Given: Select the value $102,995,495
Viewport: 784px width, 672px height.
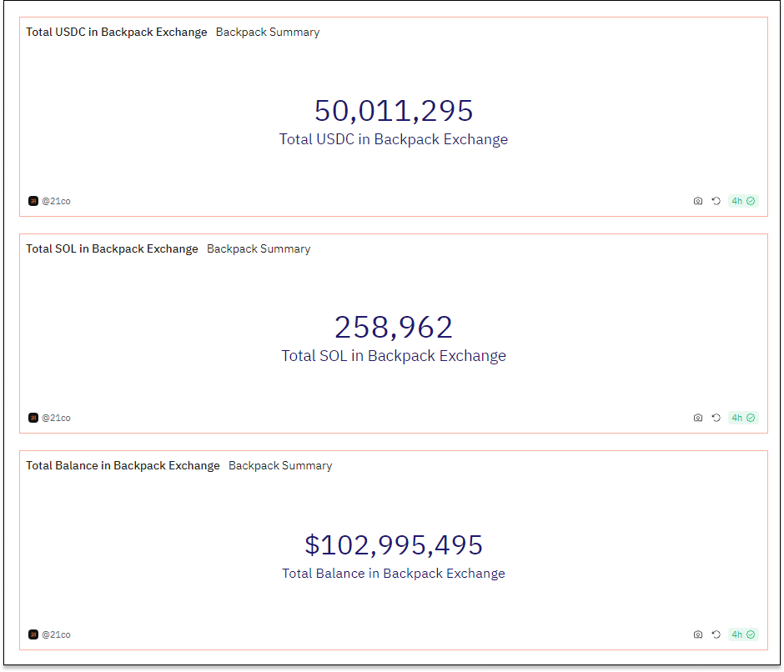Looking at the screenshot, I should click(x=394, y=544).
